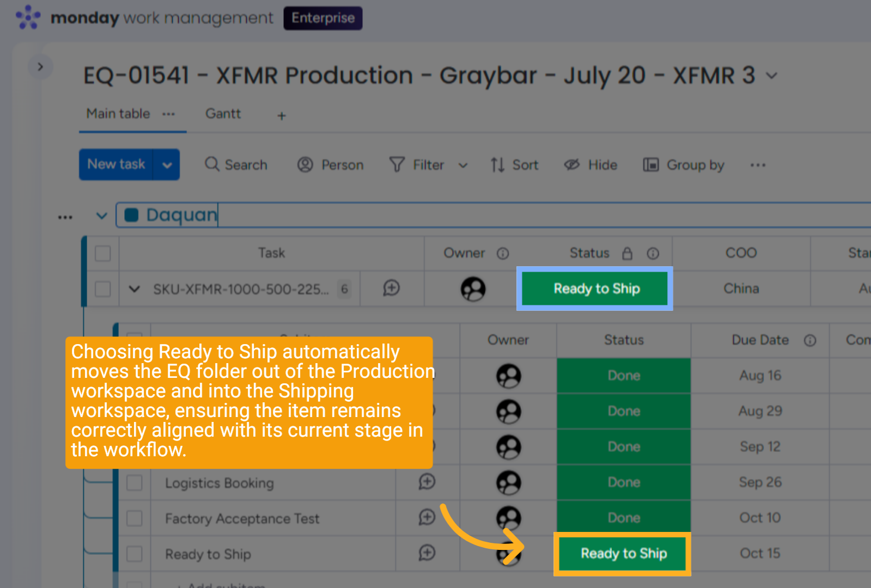Open updates for the Ready to Ship subitem
Screen dimensions: 871x588
click(427, 553)
